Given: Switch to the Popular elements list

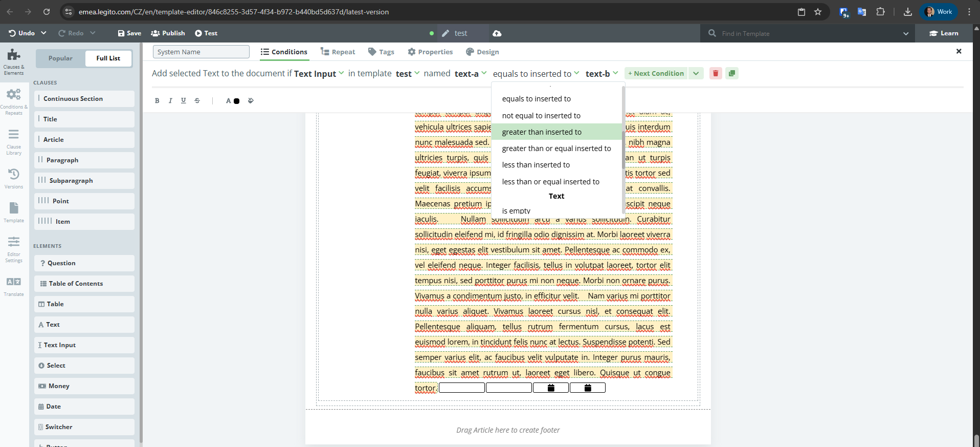Looking at the screenshot, I should click(60, 58).
